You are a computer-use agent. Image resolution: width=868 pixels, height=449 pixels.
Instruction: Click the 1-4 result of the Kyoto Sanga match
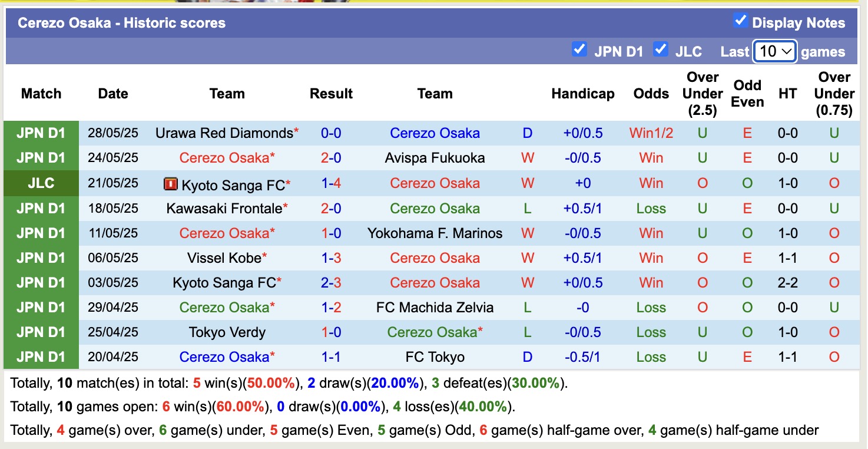tap(331, 183)
